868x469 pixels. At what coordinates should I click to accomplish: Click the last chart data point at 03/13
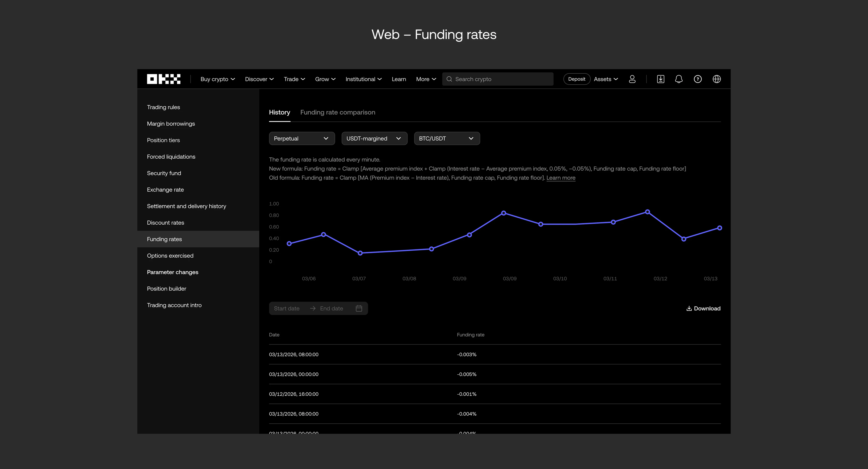(719, 228)
